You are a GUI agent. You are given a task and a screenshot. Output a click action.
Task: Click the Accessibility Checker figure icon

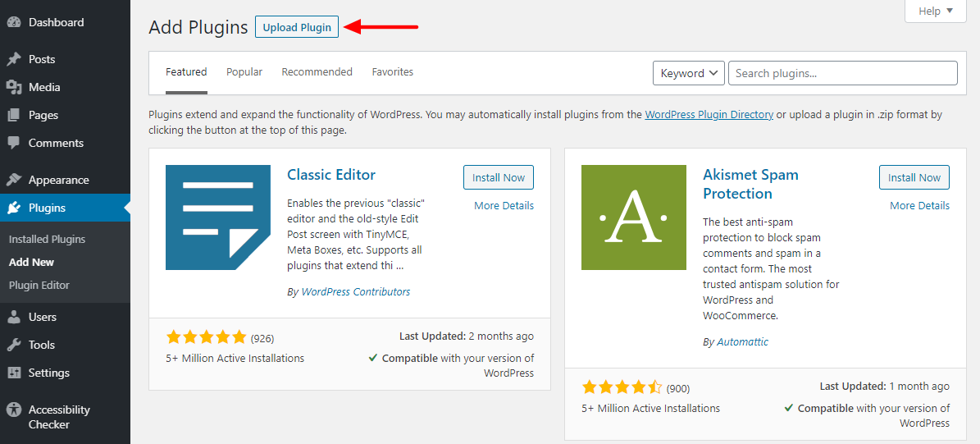(x=14, y=410)
